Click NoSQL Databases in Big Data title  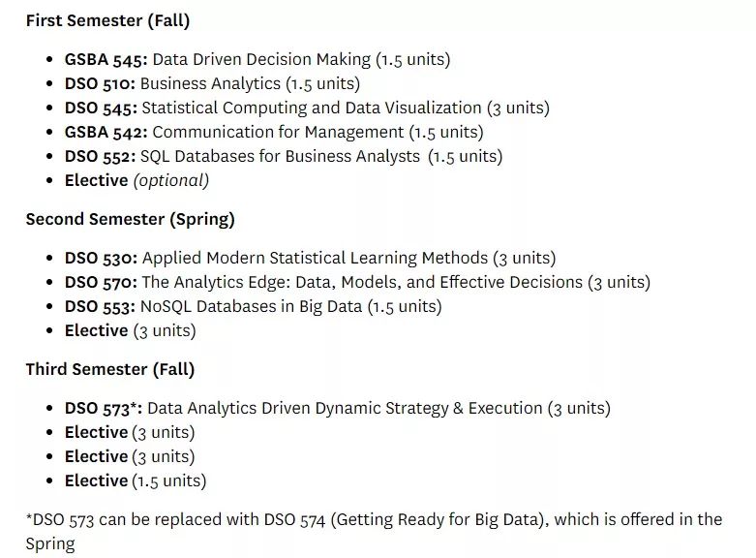[251, 306]
